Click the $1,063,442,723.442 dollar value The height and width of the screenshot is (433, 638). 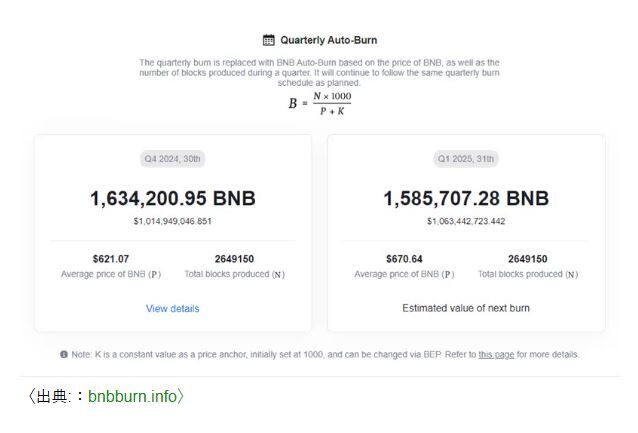466,221
